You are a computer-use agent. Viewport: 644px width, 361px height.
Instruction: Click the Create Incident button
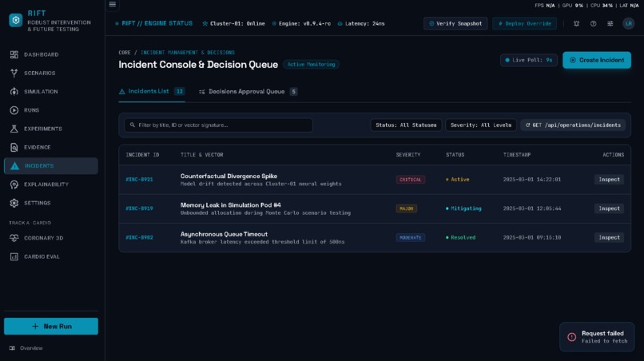[597, 60]
